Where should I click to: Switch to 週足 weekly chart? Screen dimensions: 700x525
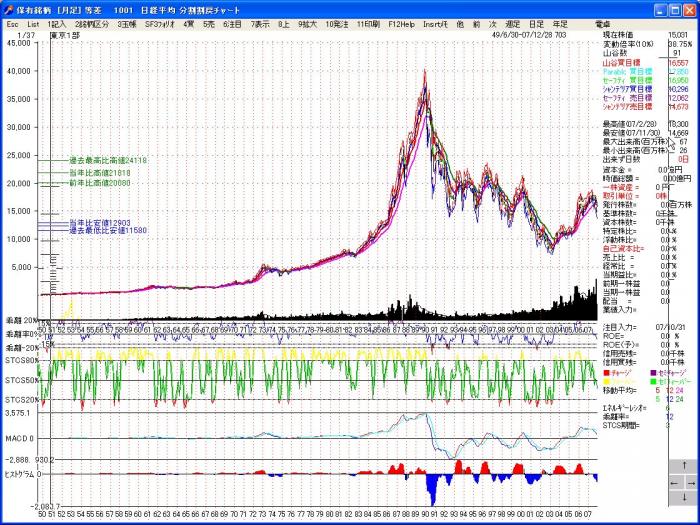tap(512, 23)
